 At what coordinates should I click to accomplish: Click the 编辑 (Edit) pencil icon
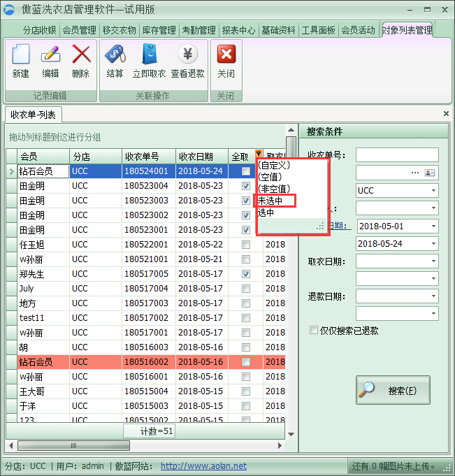tap(50, 55)
